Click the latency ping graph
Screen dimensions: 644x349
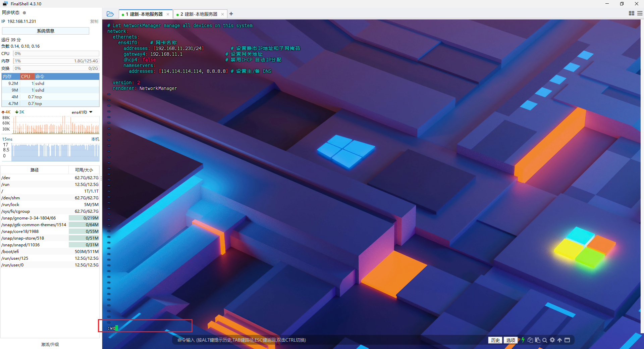56,152
